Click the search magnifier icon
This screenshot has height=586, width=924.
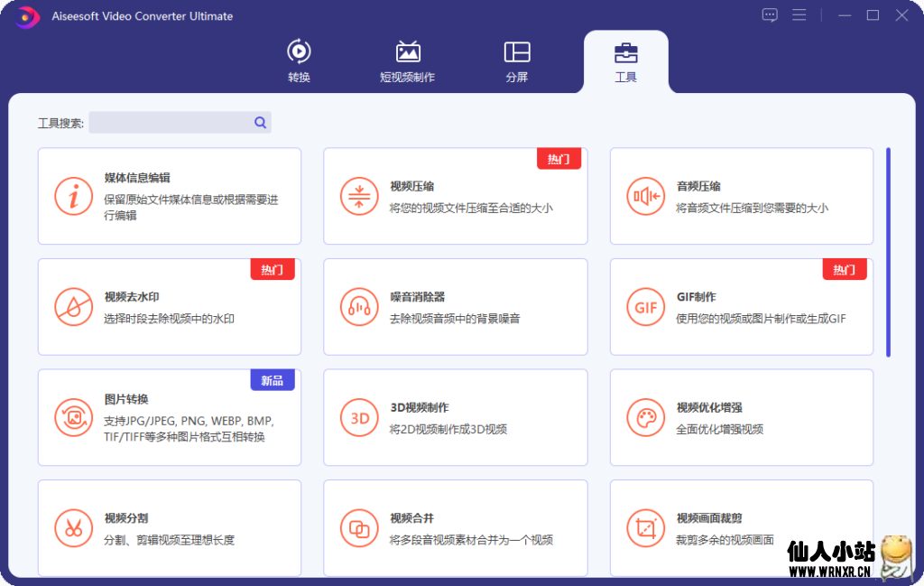coord(260,123)
